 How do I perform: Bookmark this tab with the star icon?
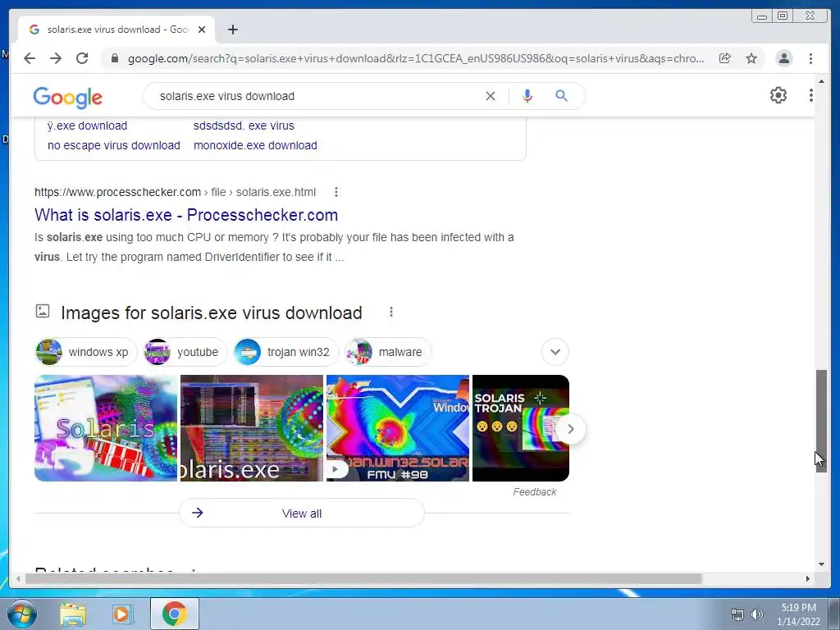pyautogui.click(x=751, y=58)
